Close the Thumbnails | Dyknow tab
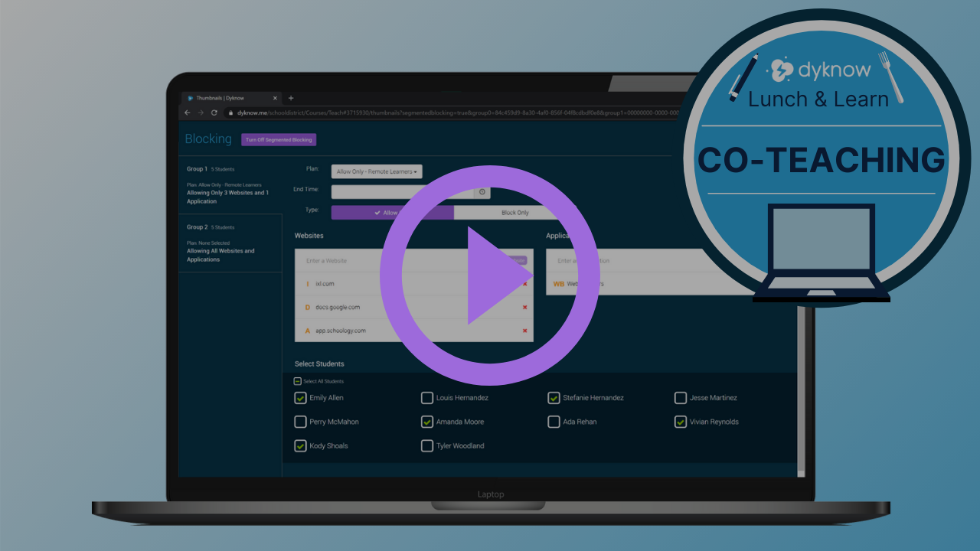The width and height of the screenshot is (980, 551). tap(275, 98)
